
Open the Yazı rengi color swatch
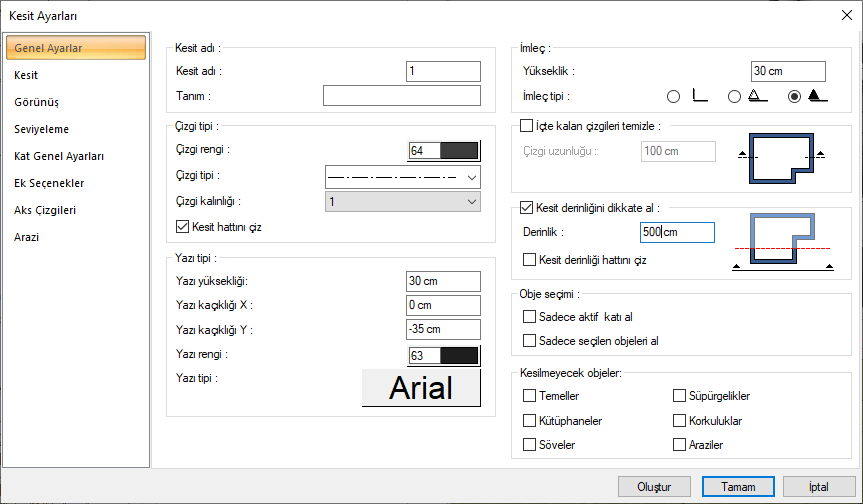pyautogui.click(x=444, y=355)
